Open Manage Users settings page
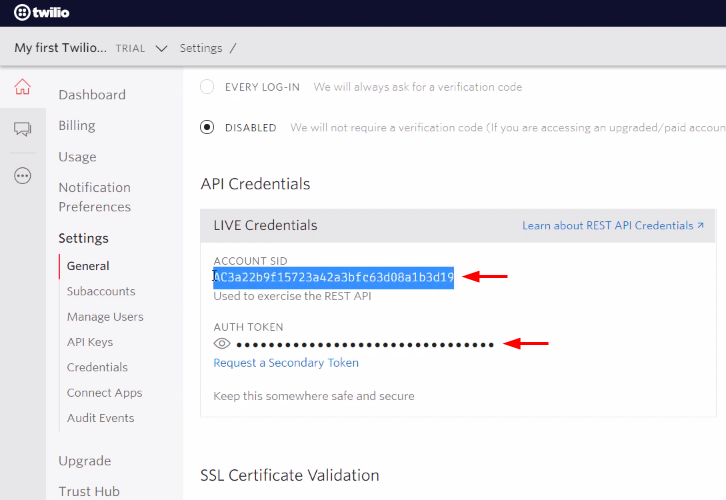The image size is (726, 500). (x=105, y=317)
